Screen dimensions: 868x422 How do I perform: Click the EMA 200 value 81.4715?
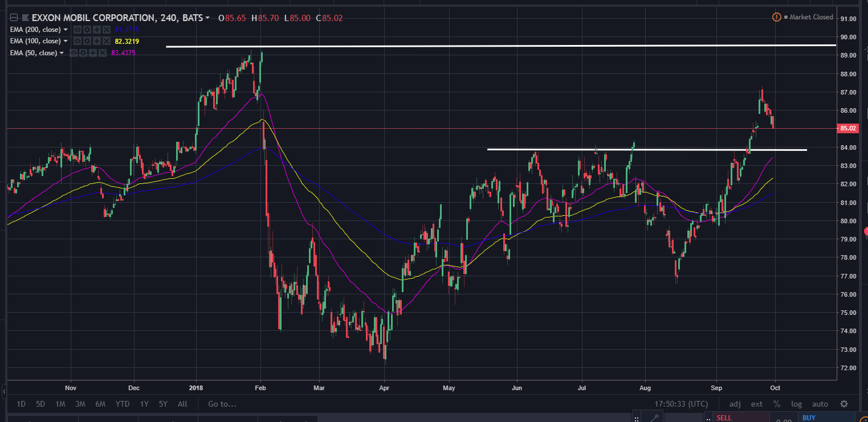127,30
